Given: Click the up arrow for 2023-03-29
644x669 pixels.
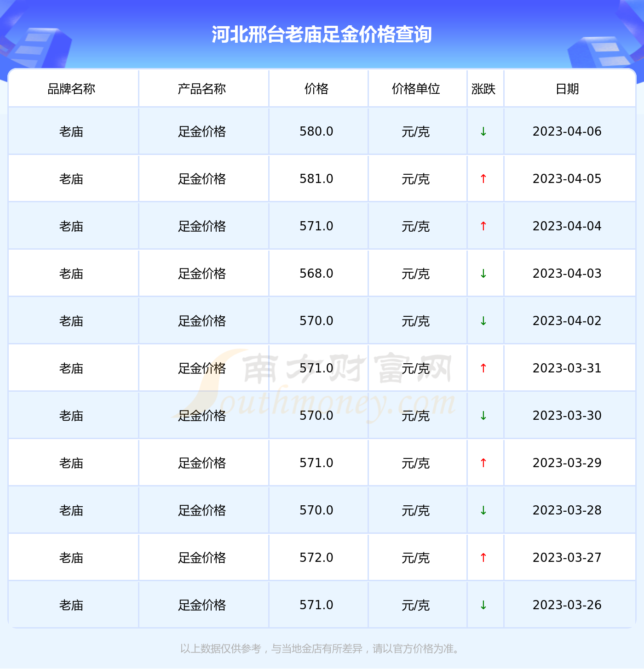Looking at the screenshot, I should [483, 463].
